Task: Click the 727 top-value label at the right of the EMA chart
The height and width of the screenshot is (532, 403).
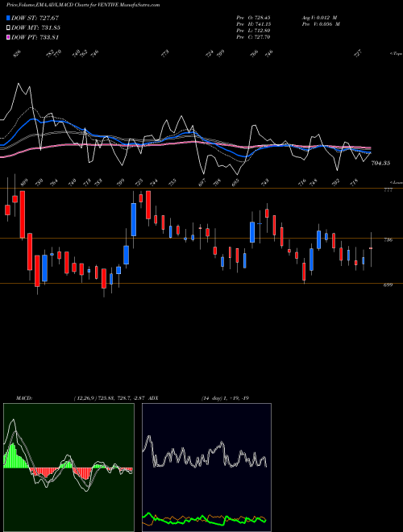Action: pos(358,54)
